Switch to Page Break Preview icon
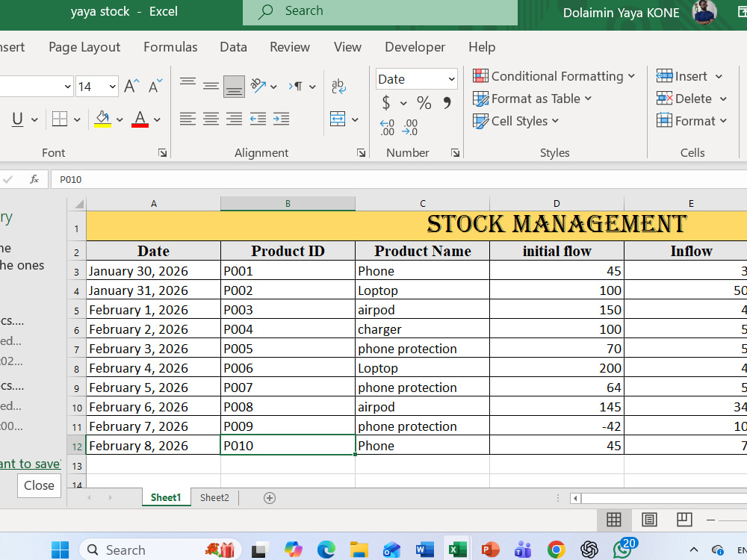Screen dimensions: 747x560 684,520
